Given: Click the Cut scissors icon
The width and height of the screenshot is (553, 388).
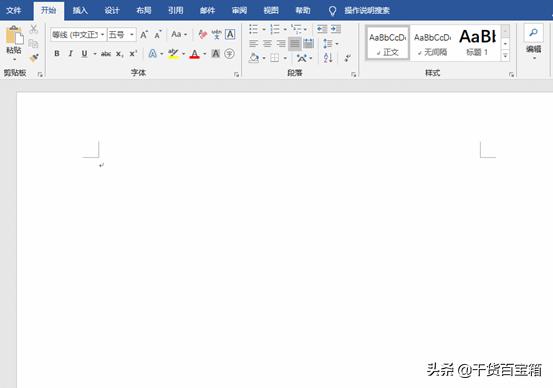Looking at the screenshot, I should (34, 29).
